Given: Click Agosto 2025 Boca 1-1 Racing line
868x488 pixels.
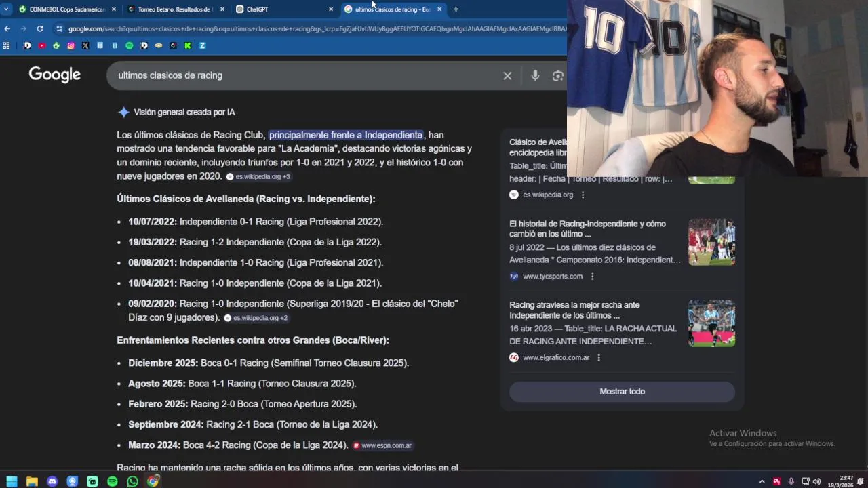Looking at the screenshot, I should click(x=242, y=383).
